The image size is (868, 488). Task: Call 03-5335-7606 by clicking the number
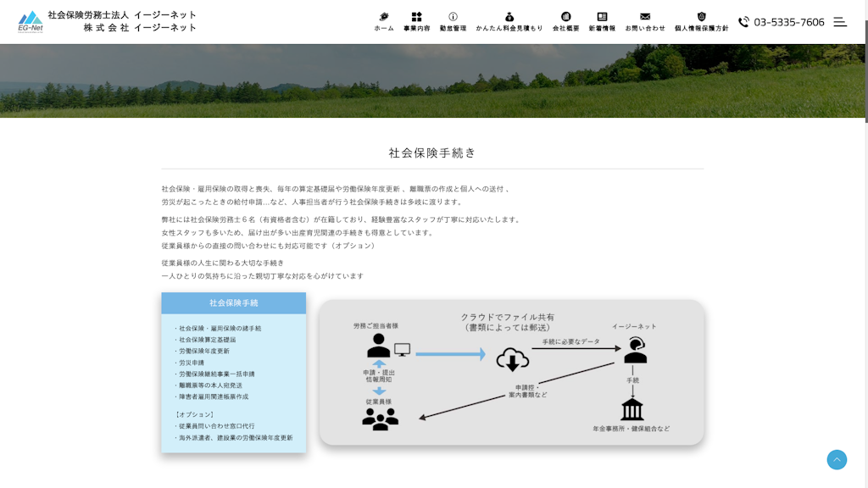pyautogui.click(x=789, y=22)
